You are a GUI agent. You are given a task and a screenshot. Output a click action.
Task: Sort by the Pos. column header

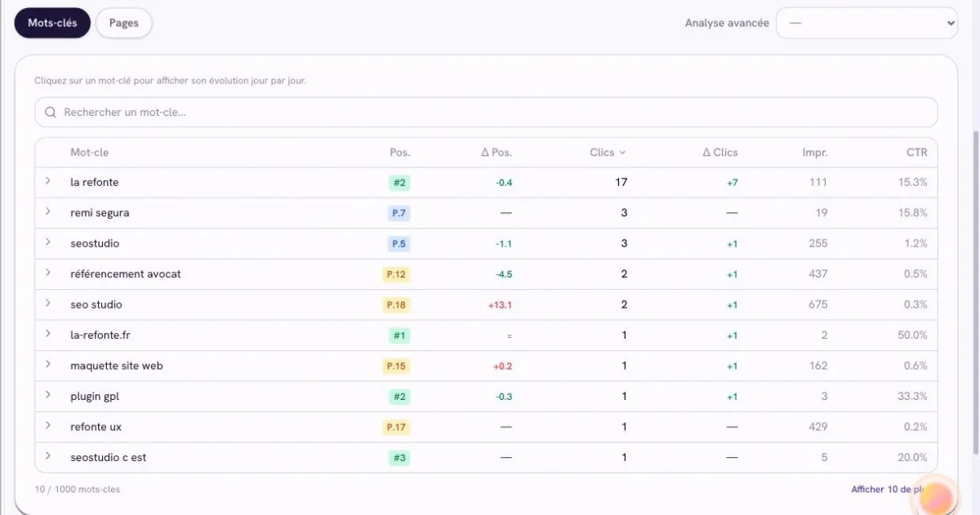coord(400,153)
